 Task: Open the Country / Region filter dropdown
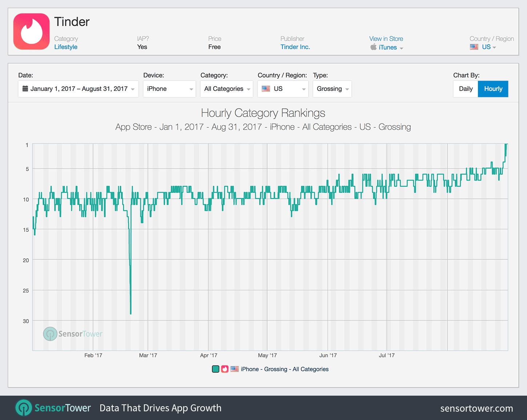pyautogui.click(x=283, y=89)
